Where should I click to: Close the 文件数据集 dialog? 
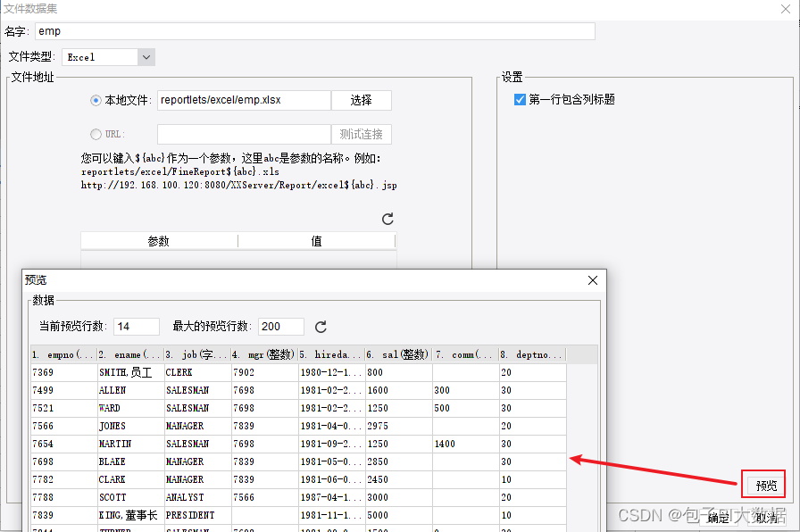[785, 9]
